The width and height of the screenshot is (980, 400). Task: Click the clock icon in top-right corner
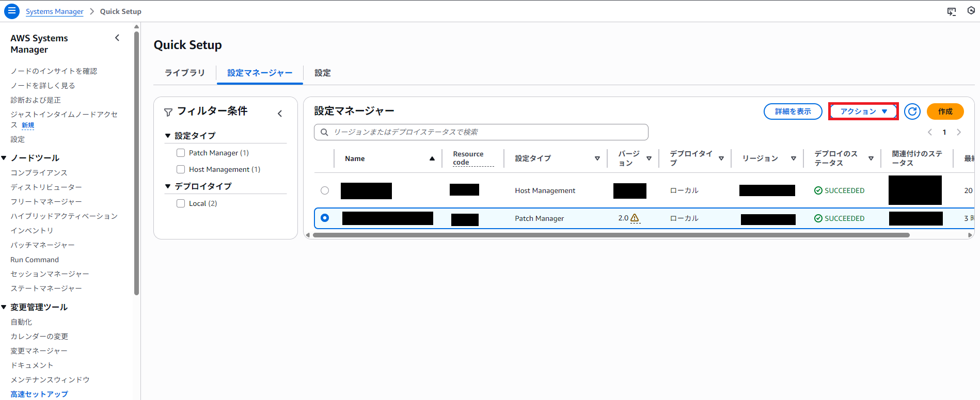coord(971,11)
